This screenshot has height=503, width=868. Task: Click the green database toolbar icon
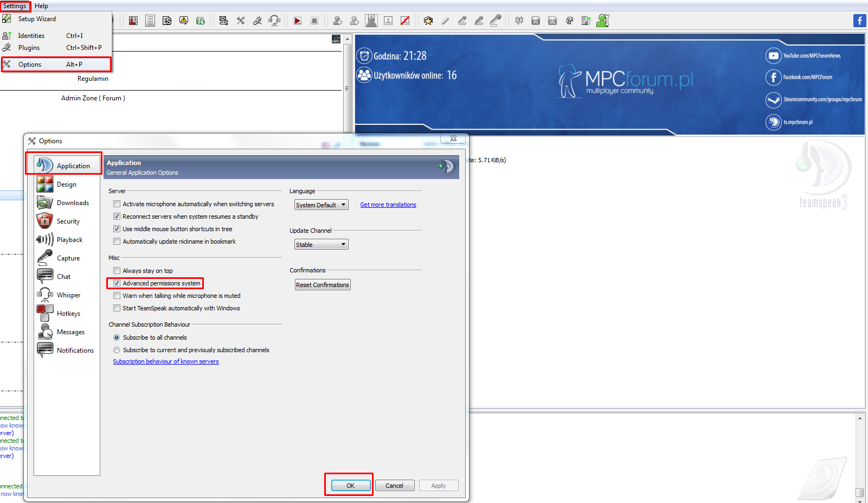tap(201, 21)
